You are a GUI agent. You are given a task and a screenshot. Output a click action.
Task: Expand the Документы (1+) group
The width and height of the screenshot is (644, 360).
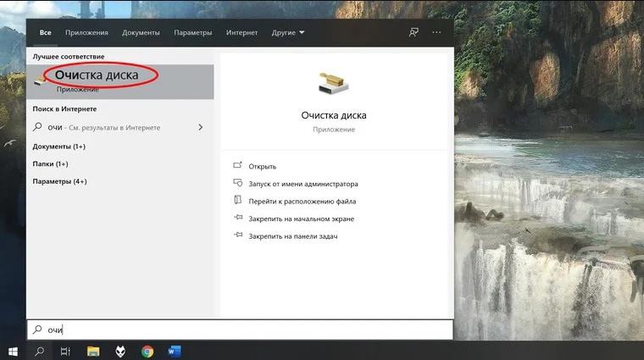[x=58, y=147]
